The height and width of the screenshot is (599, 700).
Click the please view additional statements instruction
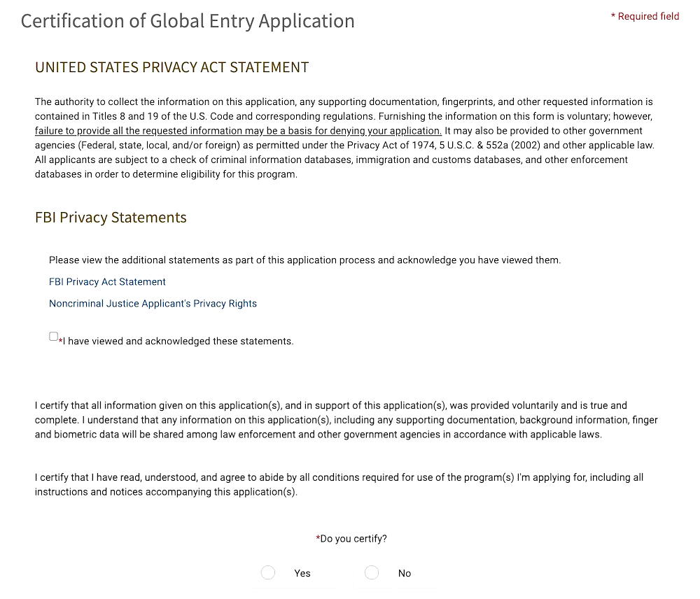[x=304, y=260]
